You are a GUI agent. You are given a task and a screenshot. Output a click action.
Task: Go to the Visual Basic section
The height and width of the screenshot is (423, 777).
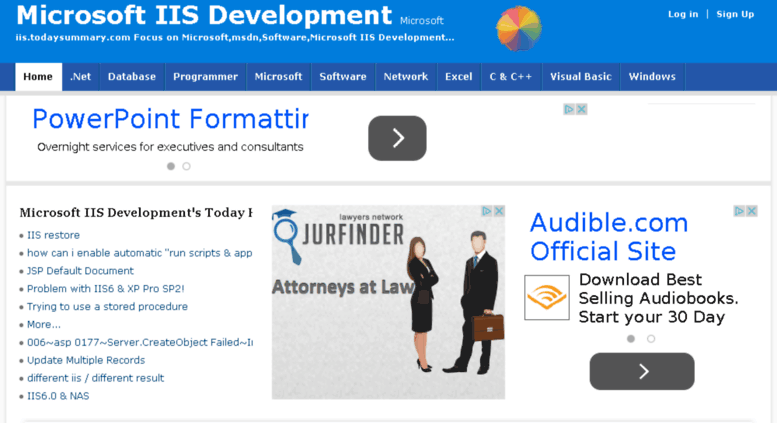581,77
